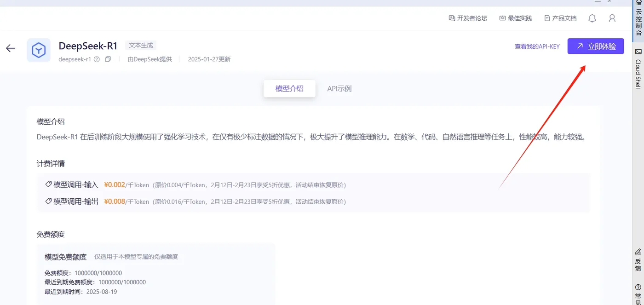Click the DeepSeek-R1 title

[x=88, y=46]
